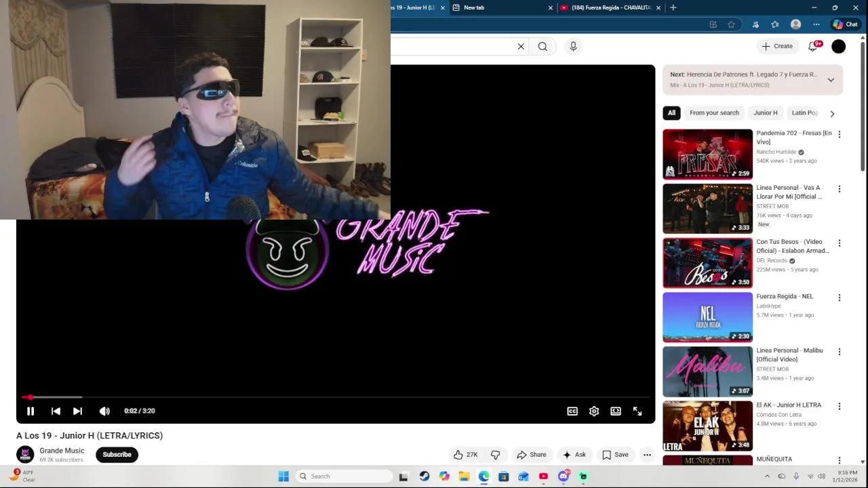The width and height of the screenshot is (868, 488).
Task: Open Steam from the taskbar
Action: pos(425,476)
